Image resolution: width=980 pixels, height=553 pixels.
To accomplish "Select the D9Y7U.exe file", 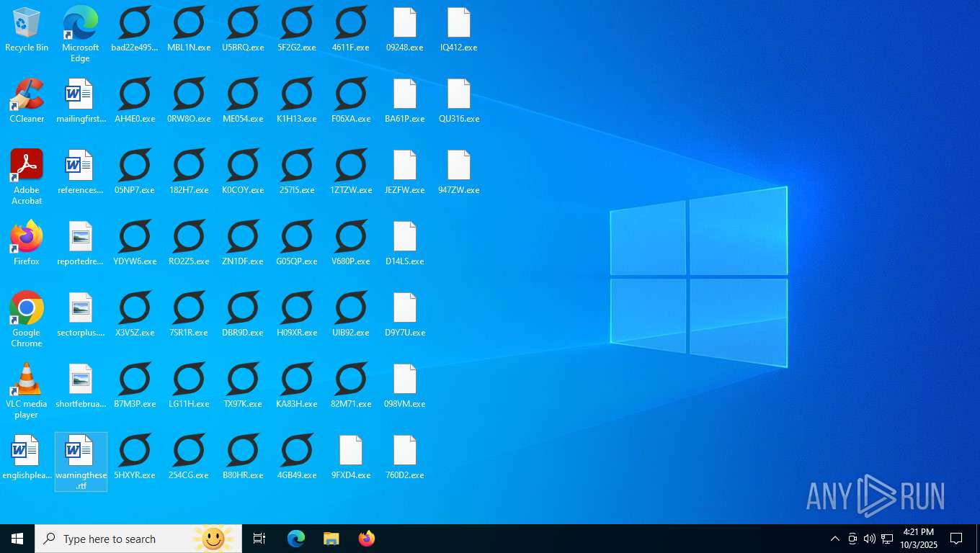I will pos(405,315).
